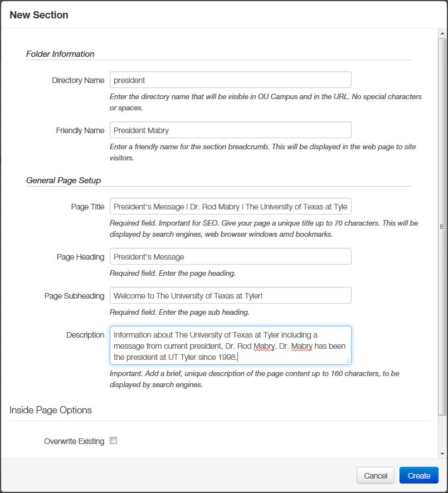448x493 pixels.
Task: Click the Page Subheading label
Action: coord(74,296)
